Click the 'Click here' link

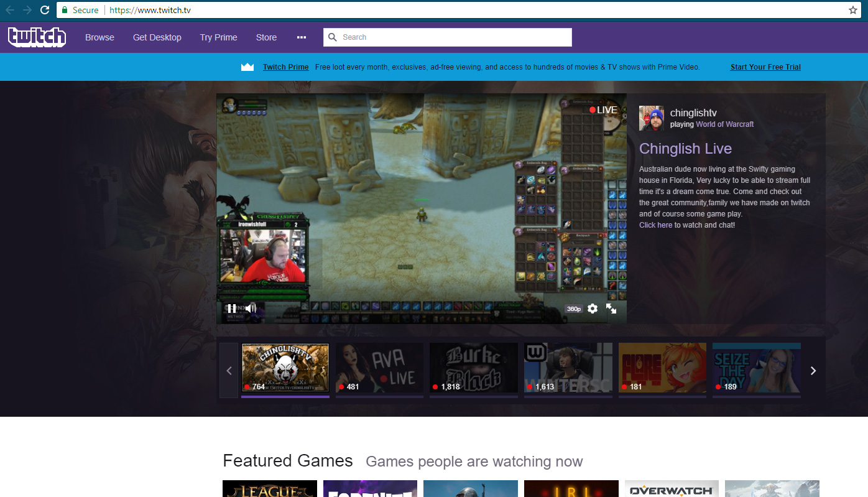point(655,225)
